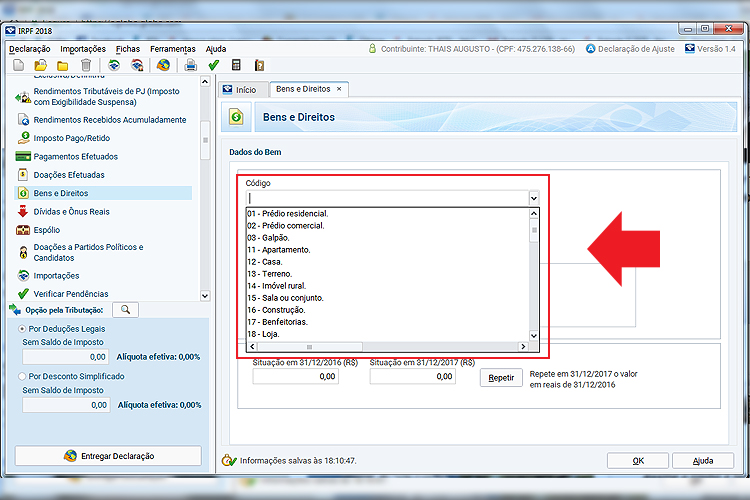
Task: Click the sidebar vertical scrollbar thumb
Action: (205, 140)
